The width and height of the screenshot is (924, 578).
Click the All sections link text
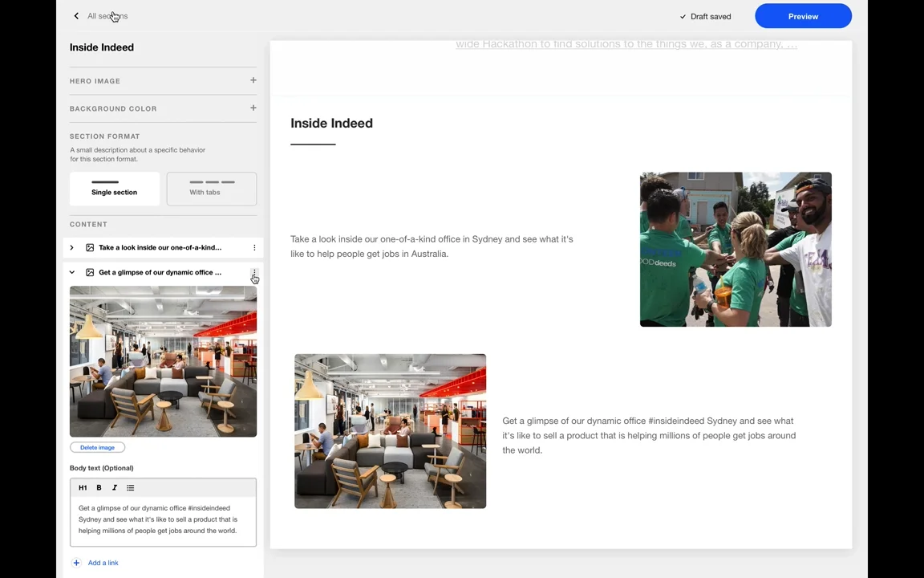pyautogui.click(x=107, y=16)
